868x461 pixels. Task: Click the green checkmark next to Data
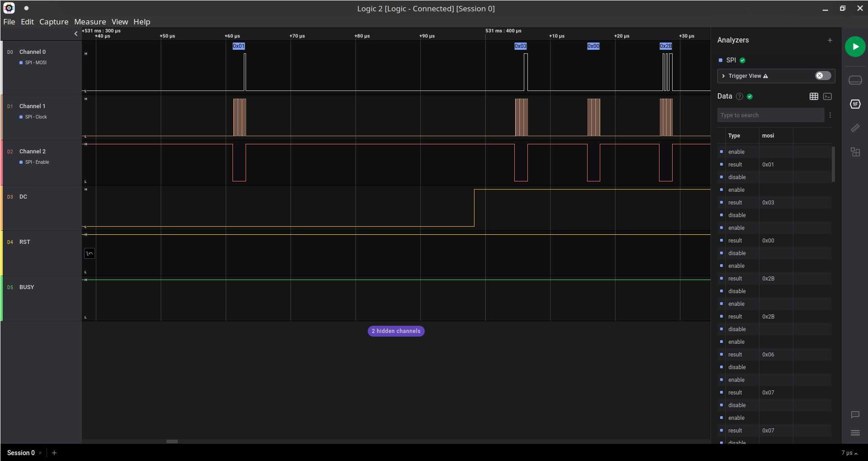click(749, 96)
